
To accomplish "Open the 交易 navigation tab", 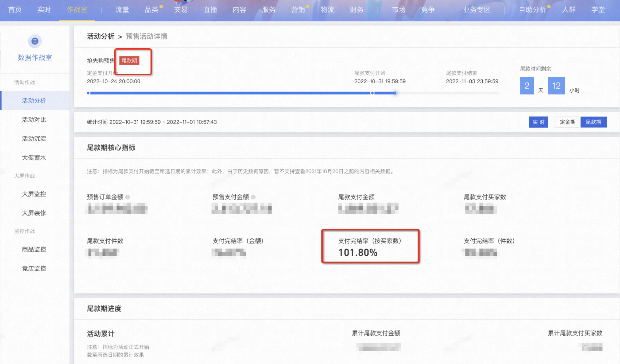I will (x=181, y=10).
